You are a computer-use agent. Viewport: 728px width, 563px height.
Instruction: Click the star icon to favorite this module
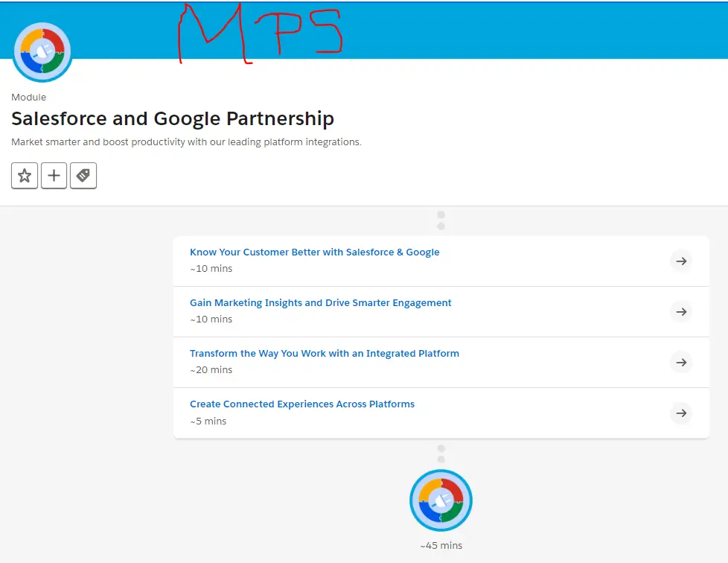click(24, 175)
